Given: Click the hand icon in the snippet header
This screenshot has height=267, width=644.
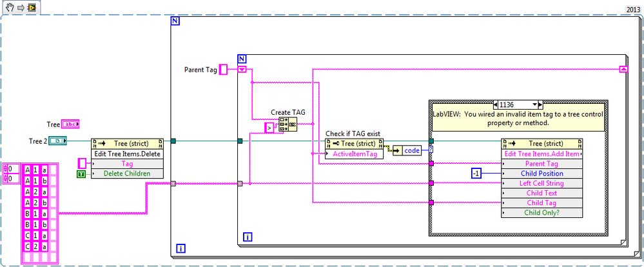Looking at the screenshot, I should 10,7.
